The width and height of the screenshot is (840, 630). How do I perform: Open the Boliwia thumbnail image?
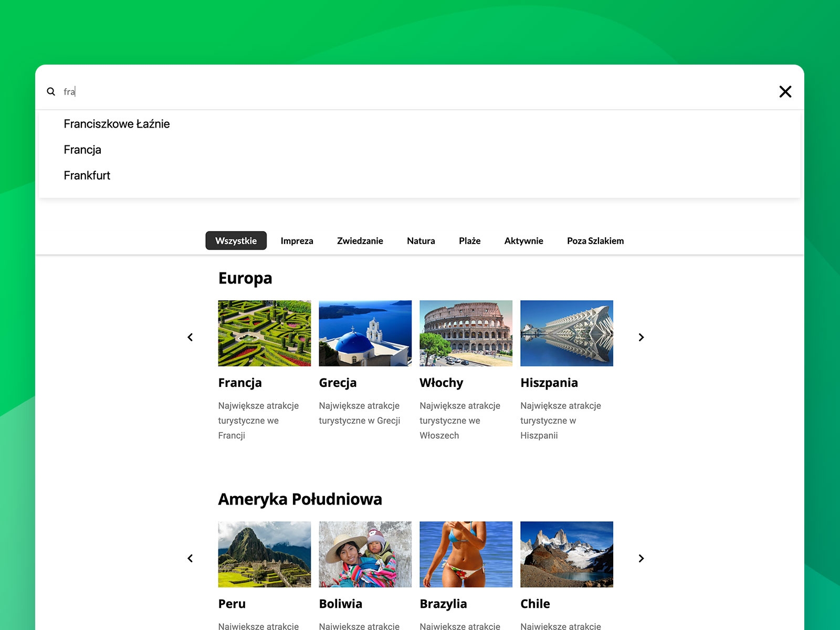tap(365, 554)
